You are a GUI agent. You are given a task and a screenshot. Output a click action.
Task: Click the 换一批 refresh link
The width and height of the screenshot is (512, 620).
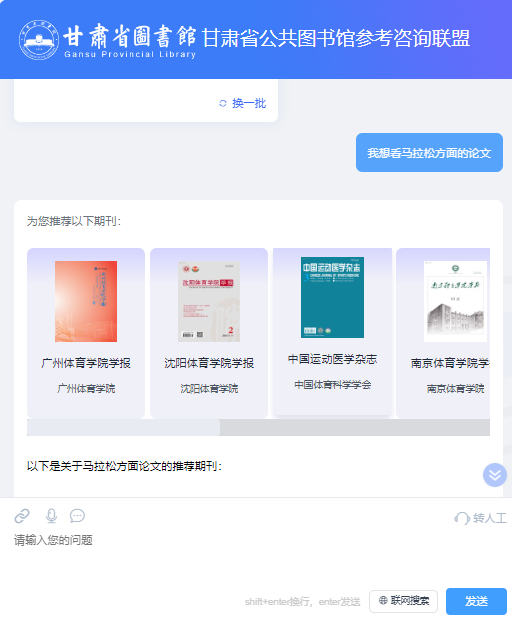[x=243, y=103]
